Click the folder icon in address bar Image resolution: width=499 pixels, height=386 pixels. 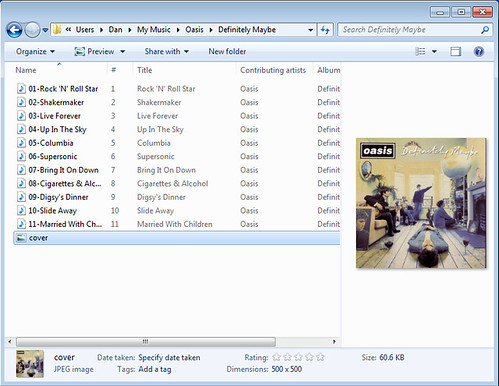tap(57, 30)
